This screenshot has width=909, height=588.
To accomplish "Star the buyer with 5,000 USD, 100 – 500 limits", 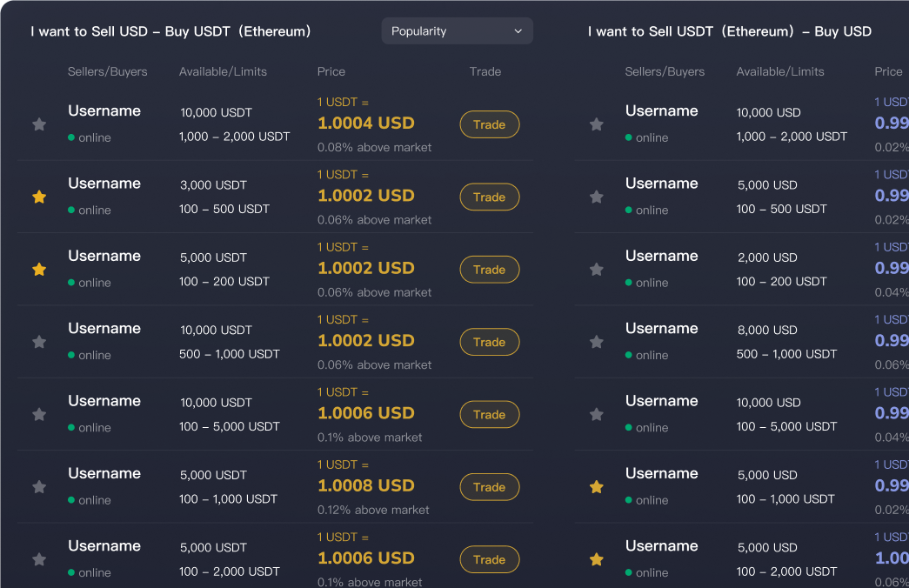I will tap(597, 197).
